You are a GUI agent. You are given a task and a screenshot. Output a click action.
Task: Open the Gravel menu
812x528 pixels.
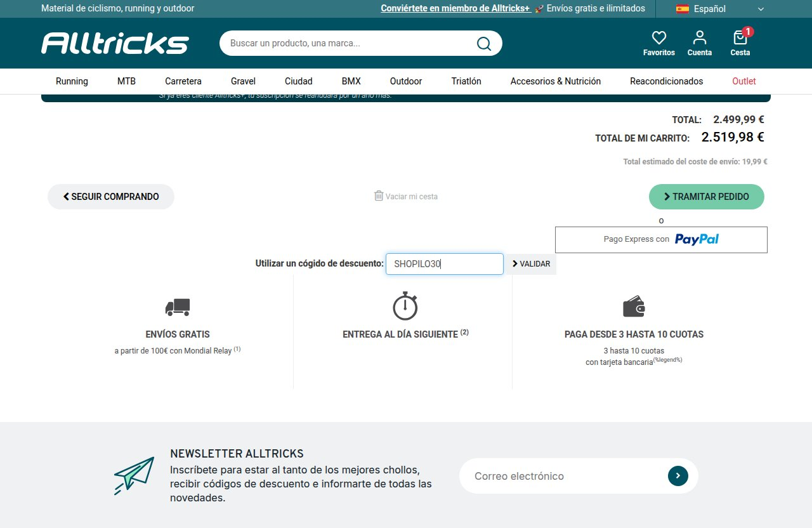coord(243,81)
